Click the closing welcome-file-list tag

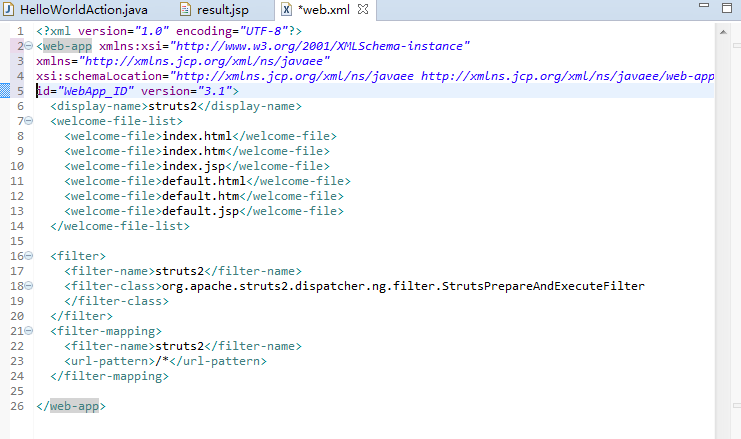pyautogui.click(x=120, y=226)
